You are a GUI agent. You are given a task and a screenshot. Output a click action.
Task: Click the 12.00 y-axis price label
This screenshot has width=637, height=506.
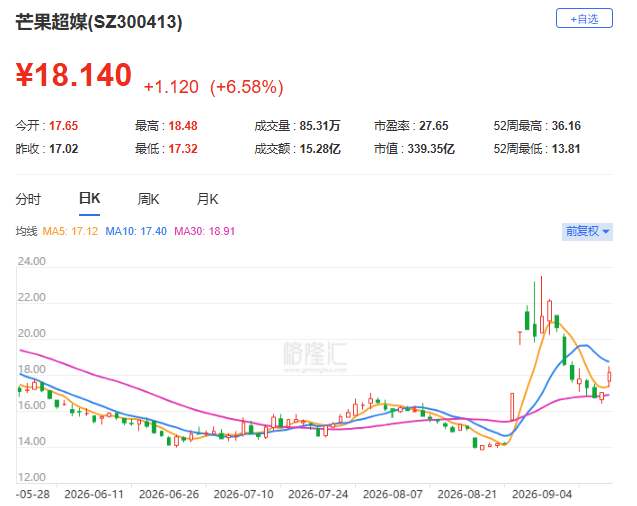click(x=32, y=477)
